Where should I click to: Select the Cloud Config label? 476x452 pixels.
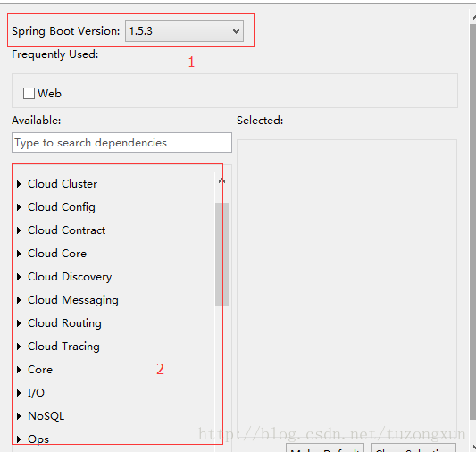point(62,207)
